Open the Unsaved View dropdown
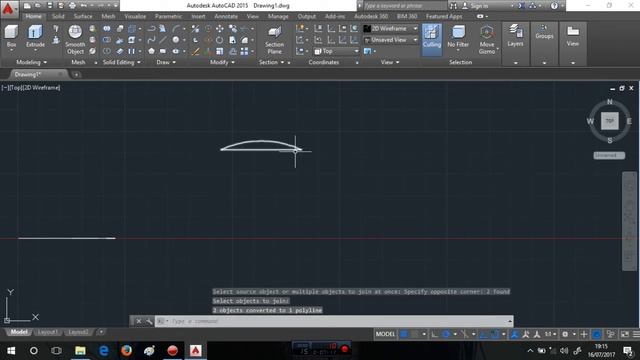This screenshot has height=360, width=640. tap(391, 40)
